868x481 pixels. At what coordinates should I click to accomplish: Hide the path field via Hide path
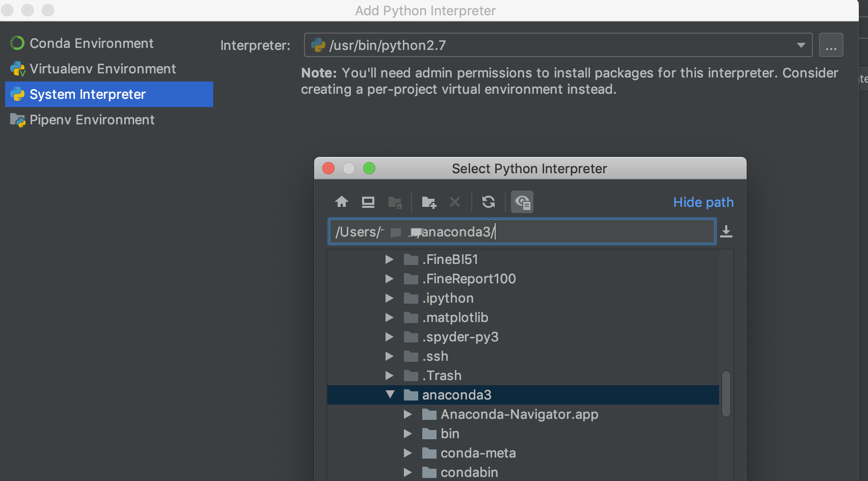coord(703,202)
